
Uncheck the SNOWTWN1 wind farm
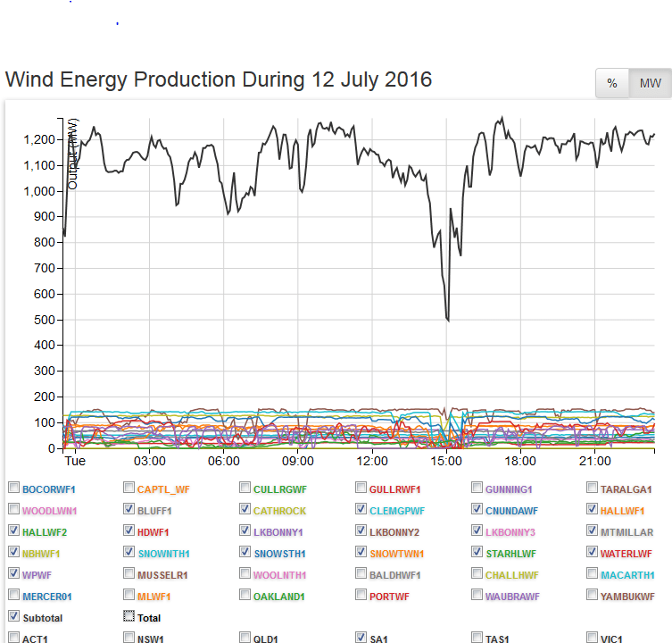(361, 553)
